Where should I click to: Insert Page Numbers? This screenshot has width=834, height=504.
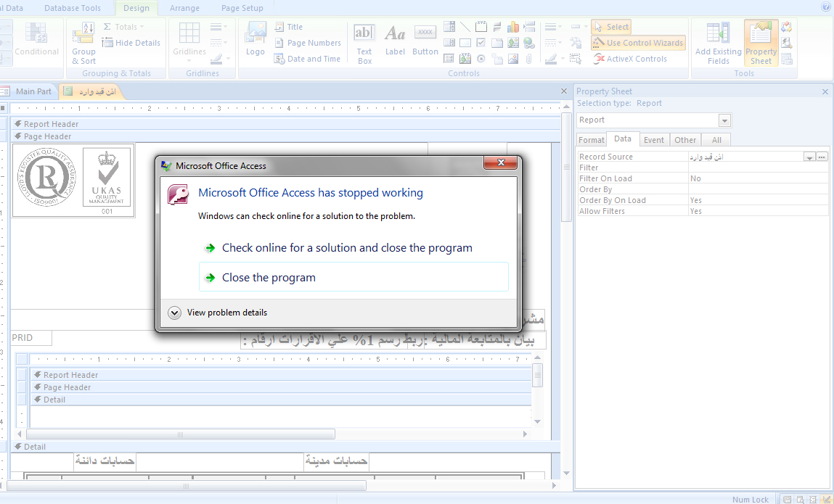tap(308, 43)
